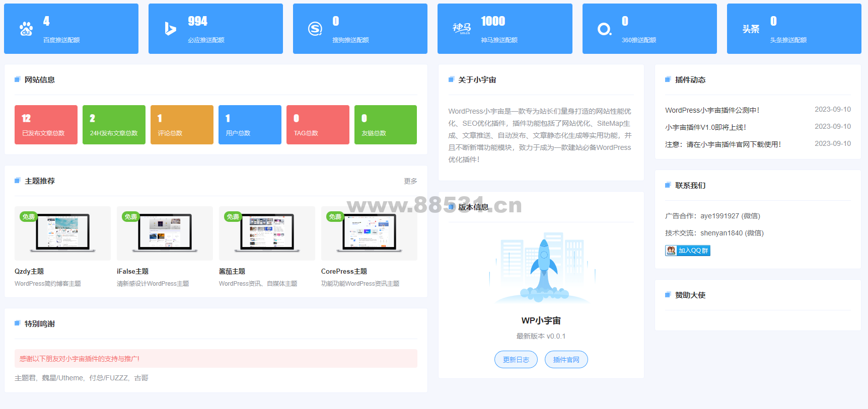Click the 关于小宇宙 description paragraph

point(540,135)
